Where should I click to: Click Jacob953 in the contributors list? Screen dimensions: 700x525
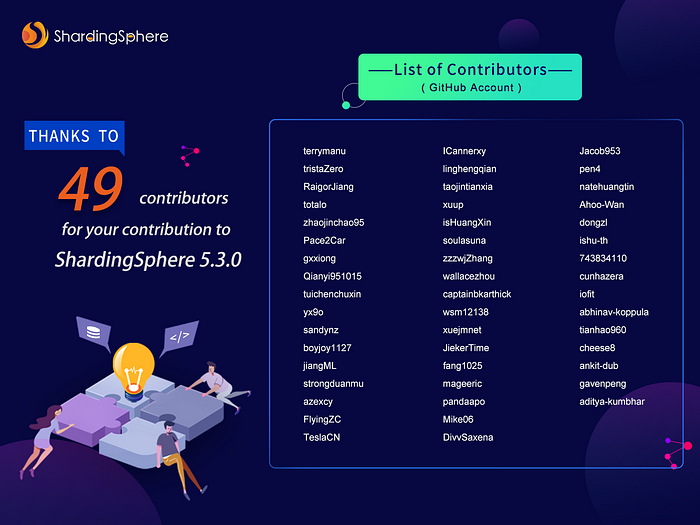(600, 151)
